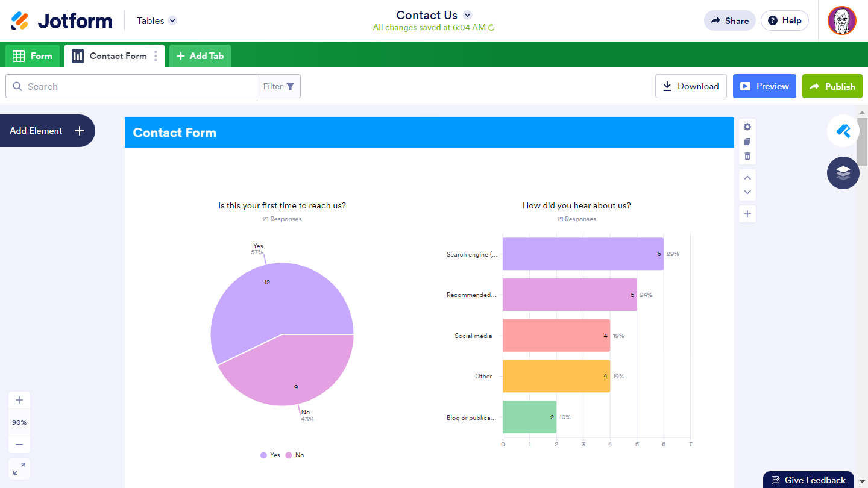Click the fullscreen expand arrows icon
The height and width of the screenshot is (488, 868).
click(x=19, y=469)
